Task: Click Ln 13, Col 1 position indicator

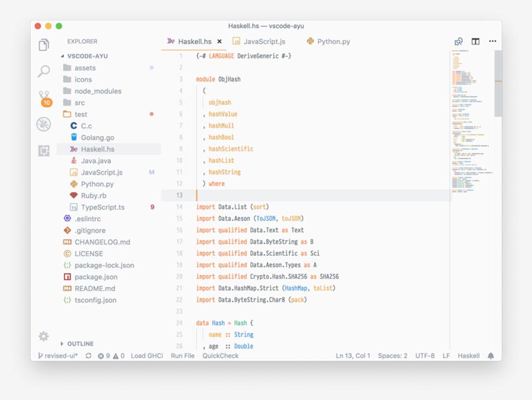Action: (x=353, y=355)
